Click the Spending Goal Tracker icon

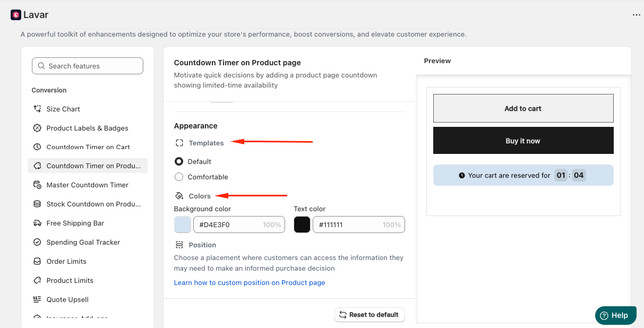point(37,243)
